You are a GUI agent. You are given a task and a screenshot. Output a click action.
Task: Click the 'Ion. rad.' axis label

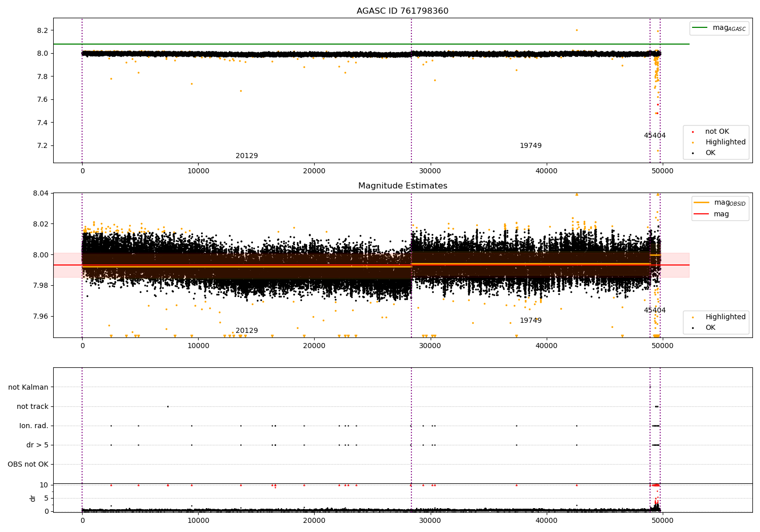tap(34, 426)
